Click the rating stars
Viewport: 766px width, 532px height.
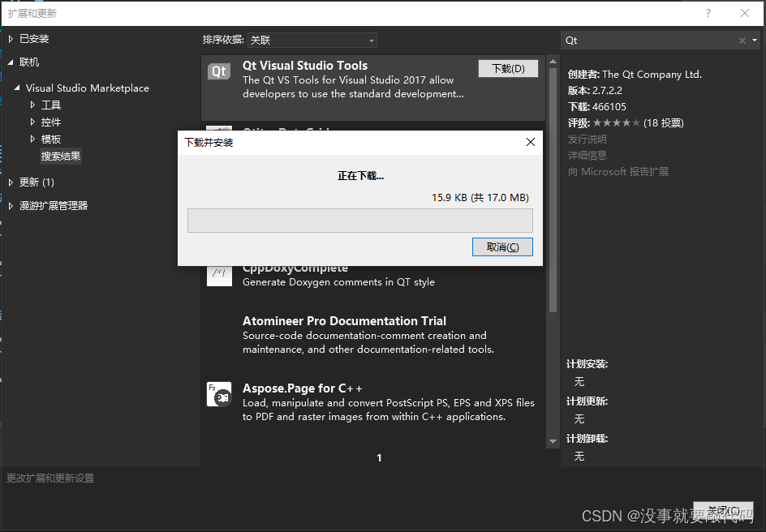tap(616, 123)
